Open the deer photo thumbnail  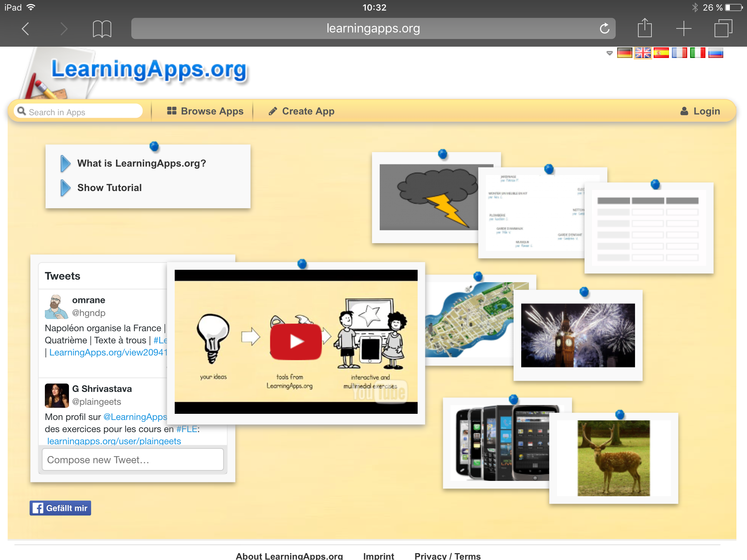pos(614,458)
